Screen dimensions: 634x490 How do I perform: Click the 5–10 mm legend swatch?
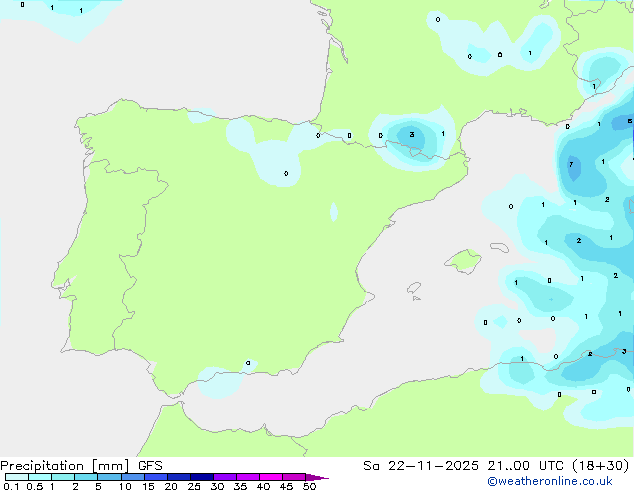point(109,477)
